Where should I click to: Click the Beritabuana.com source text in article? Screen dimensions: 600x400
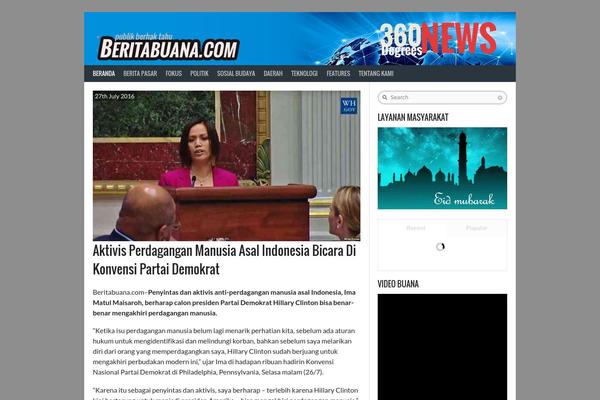point(119,292)
